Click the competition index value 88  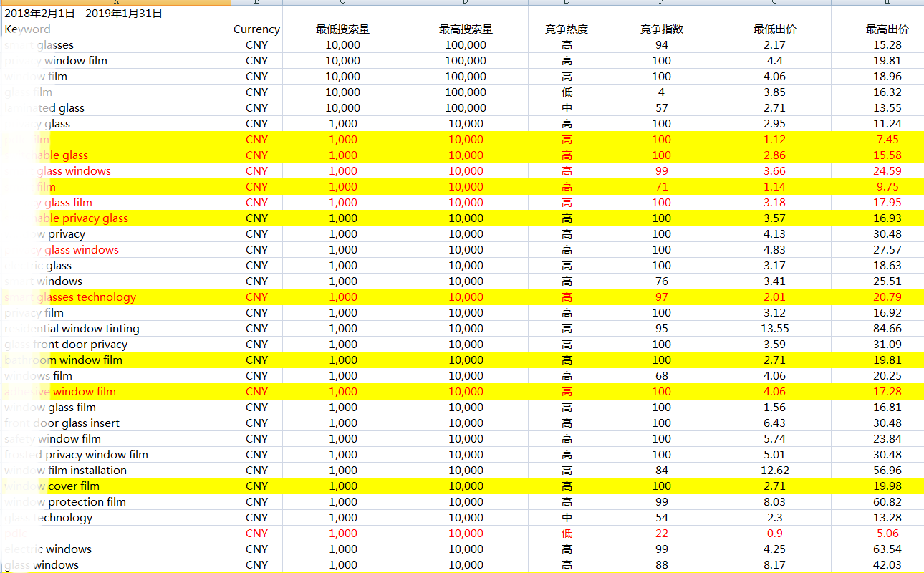661,565
